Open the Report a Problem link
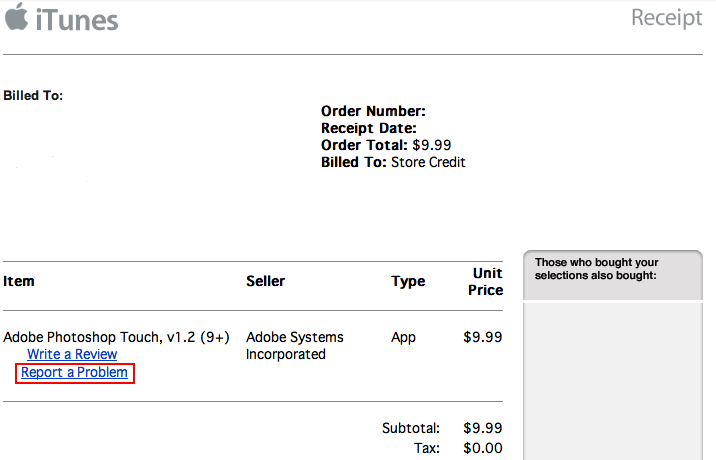The width and height of the screenshot is (716, 460). click(x=75, y=373)
